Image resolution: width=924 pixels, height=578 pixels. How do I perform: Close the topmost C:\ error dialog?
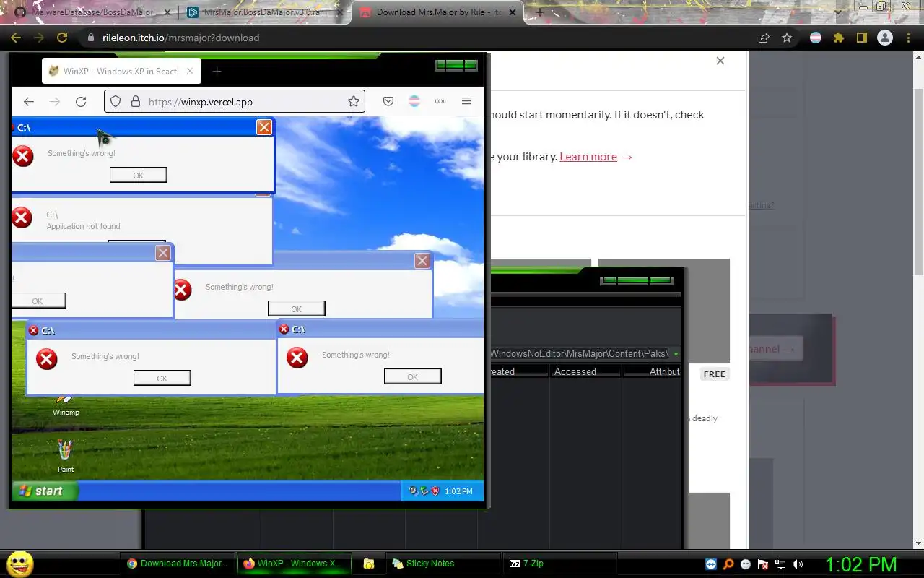(x=264, y=127)
